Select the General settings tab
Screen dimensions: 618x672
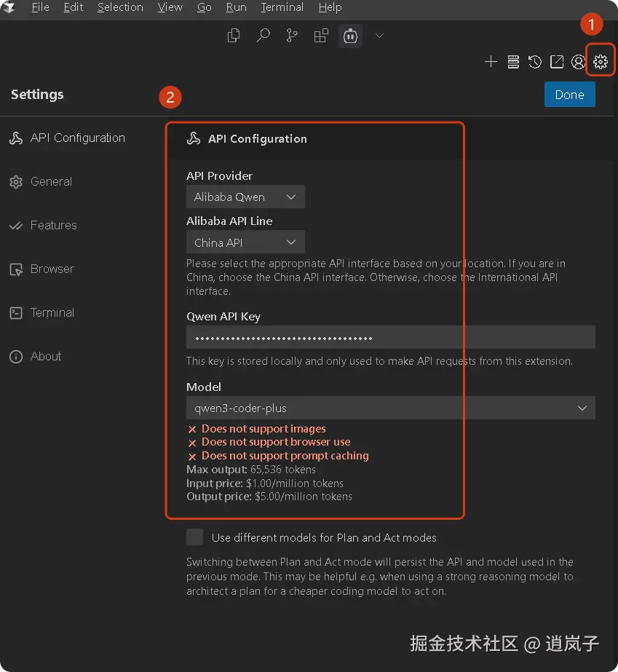[x=41, y=182]
